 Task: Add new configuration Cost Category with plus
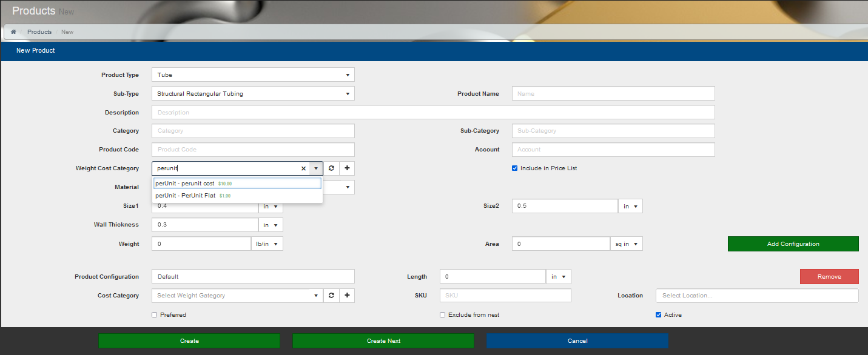click(x=347, y=295)
